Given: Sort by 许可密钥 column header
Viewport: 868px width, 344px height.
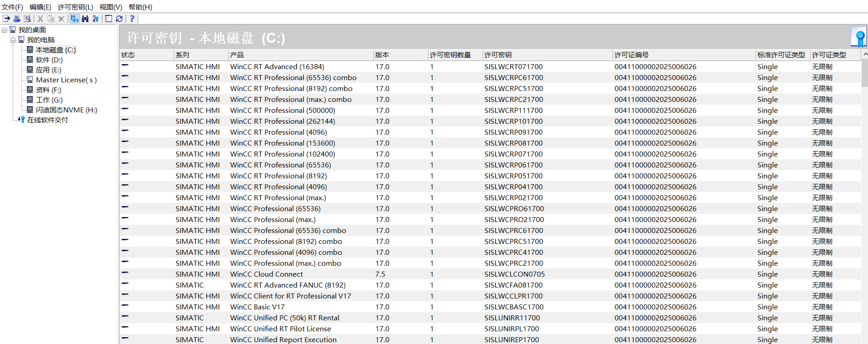Looking at the screenshot, I should click(498, 55).
